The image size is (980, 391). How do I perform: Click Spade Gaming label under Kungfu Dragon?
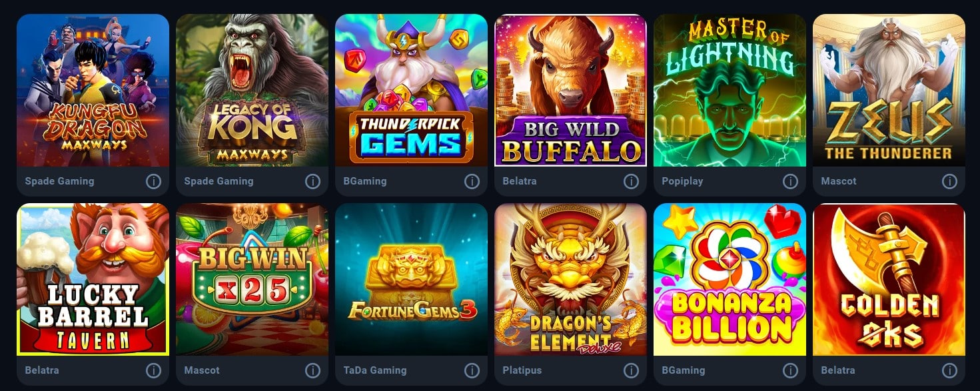tap(59, 181)
